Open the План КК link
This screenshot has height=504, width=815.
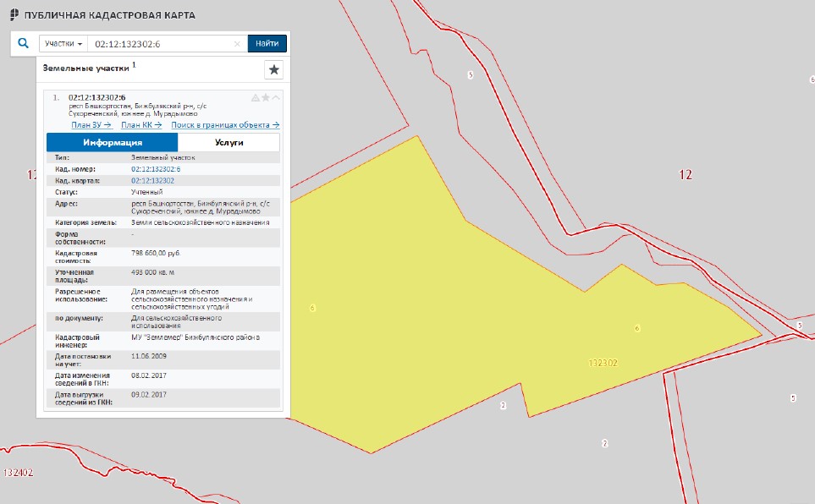(x=141, y=125)
